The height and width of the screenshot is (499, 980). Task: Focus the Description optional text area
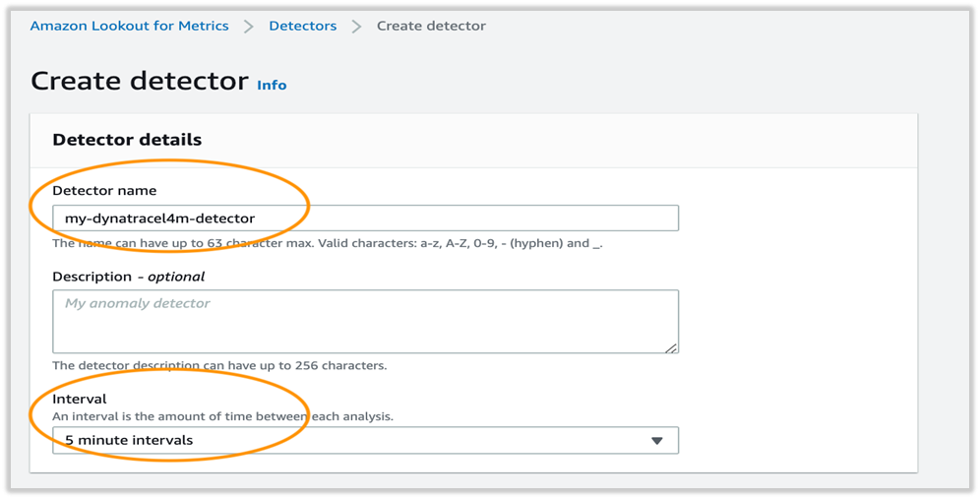[x=366, y=322]
